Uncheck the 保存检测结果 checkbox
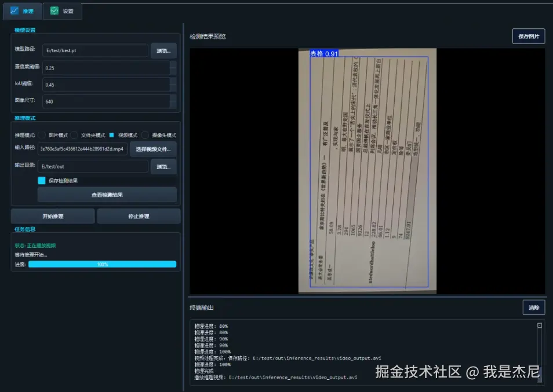The image size is (553, 392). 41,180
